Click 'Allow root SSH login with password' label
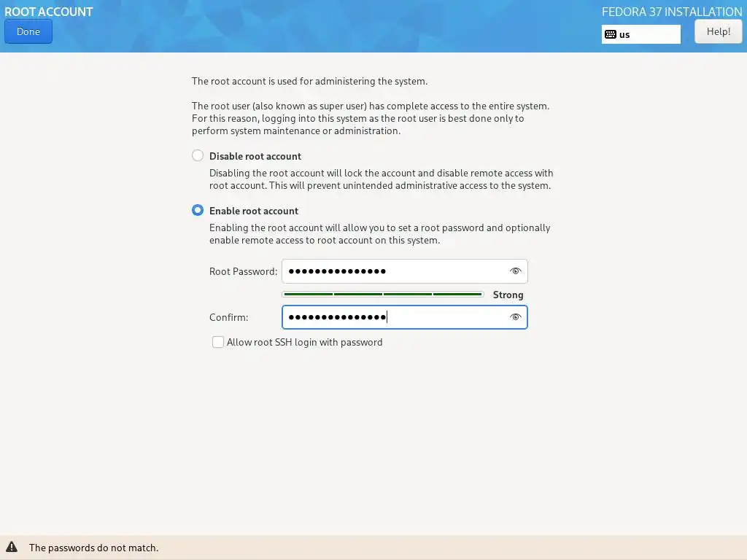747x560 pixels. pos(304,343)
